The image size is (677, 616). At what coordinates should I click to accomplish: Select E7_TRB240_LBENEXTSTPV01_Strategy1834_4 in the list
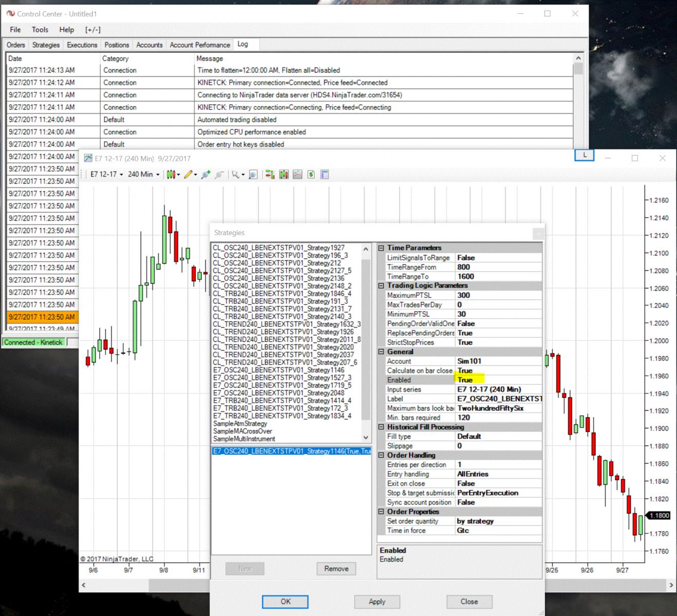point(282,416)
